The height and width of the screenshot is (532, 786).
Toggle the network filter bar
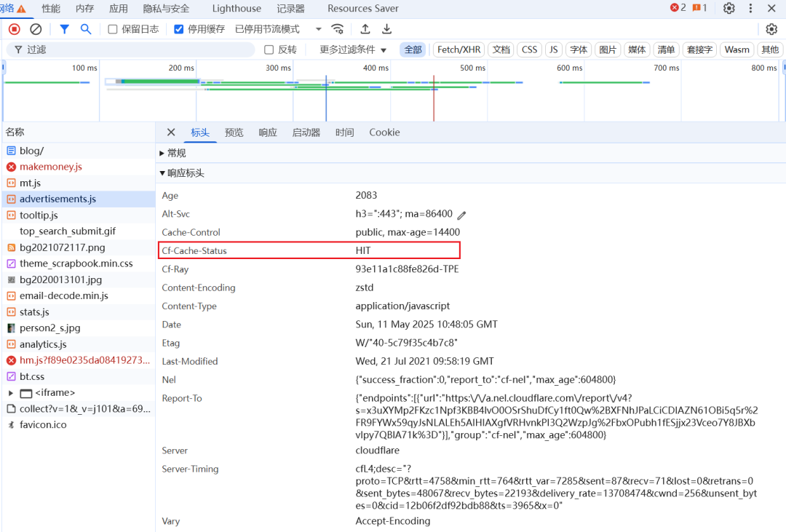[x=64, y=28]
